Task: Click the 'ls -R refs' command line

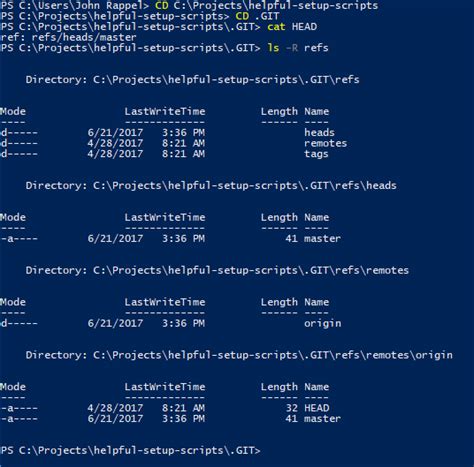Action: coord(298,48)
